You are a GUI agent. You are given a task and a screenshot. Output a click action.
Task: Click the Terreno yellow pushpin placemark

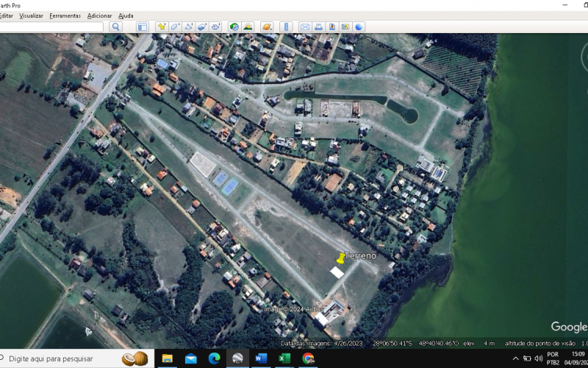tap(340, 258)
